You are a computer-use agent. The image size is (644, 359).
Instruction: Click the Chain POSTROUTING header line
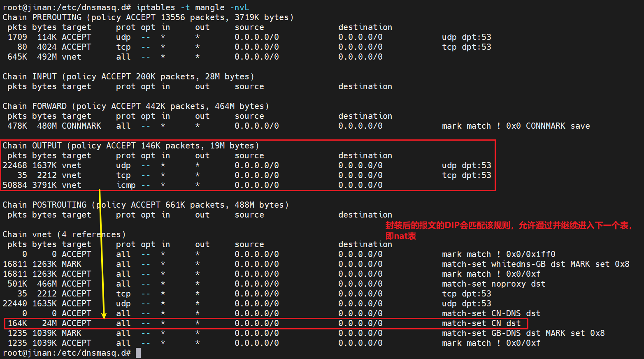pyautogui.click(x=146, y=205)
